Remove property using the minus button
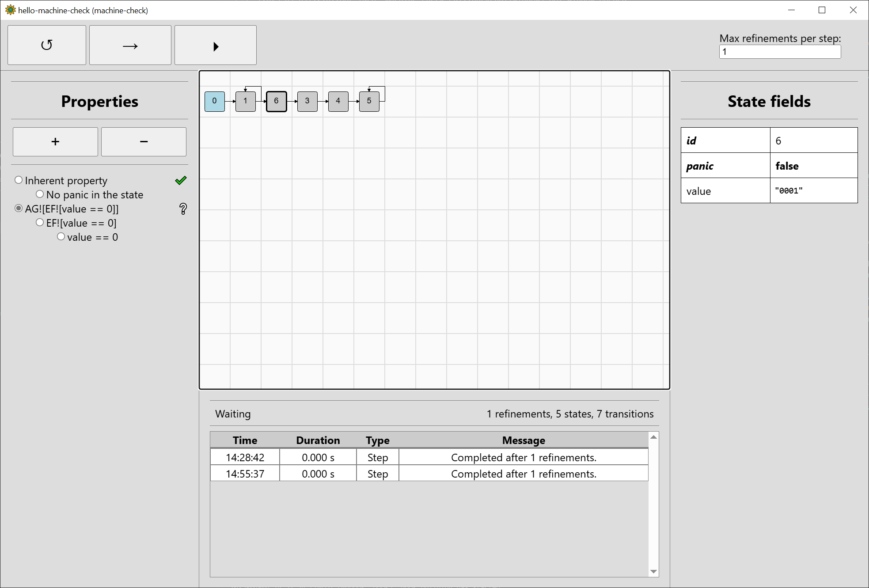 [144, 142]
